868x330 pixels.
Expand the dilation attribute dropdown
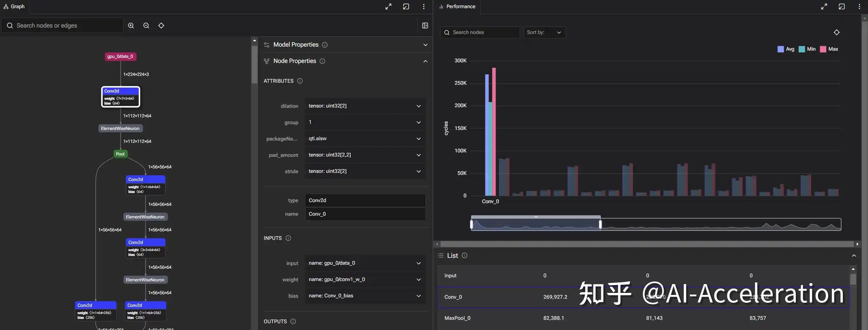[x=419, y=106]
